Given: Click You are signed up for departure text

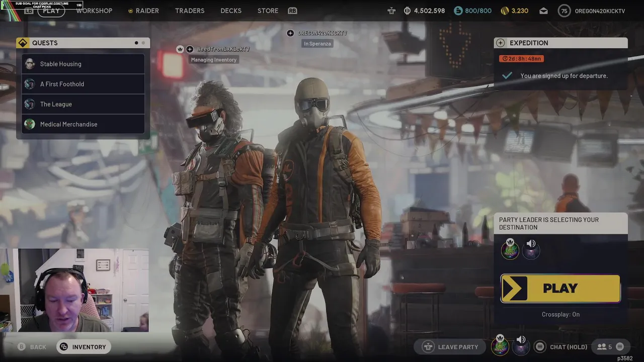Looking at the screenshot, I should [x=564, y=76].
